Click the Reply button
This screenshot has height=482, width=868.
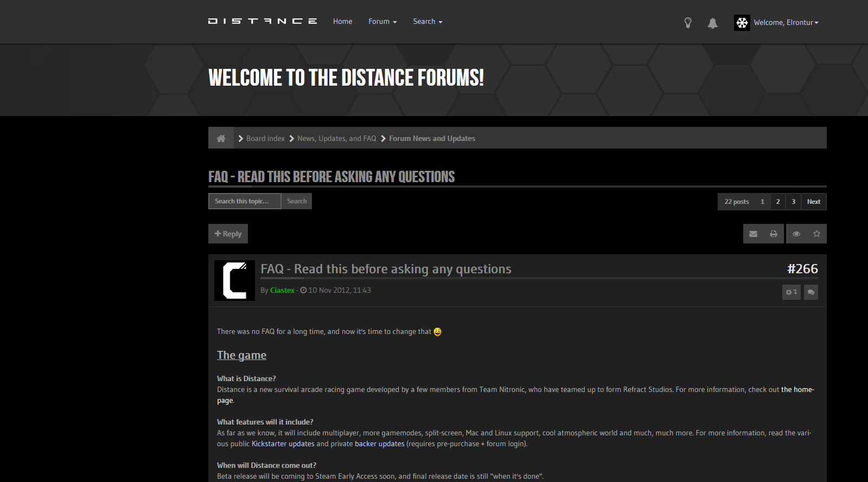pos(228,234)
